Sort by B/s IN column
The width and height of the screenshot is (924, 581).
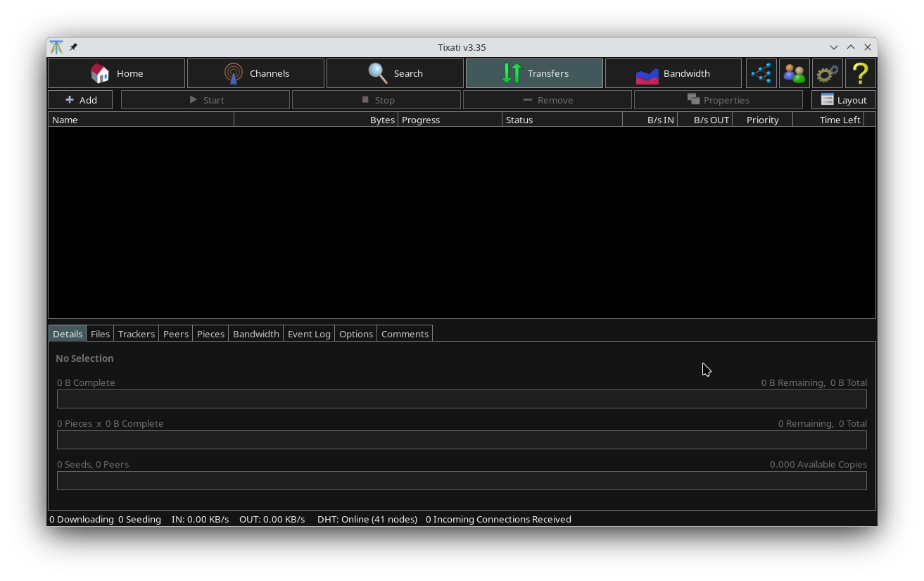pos(650,120)
